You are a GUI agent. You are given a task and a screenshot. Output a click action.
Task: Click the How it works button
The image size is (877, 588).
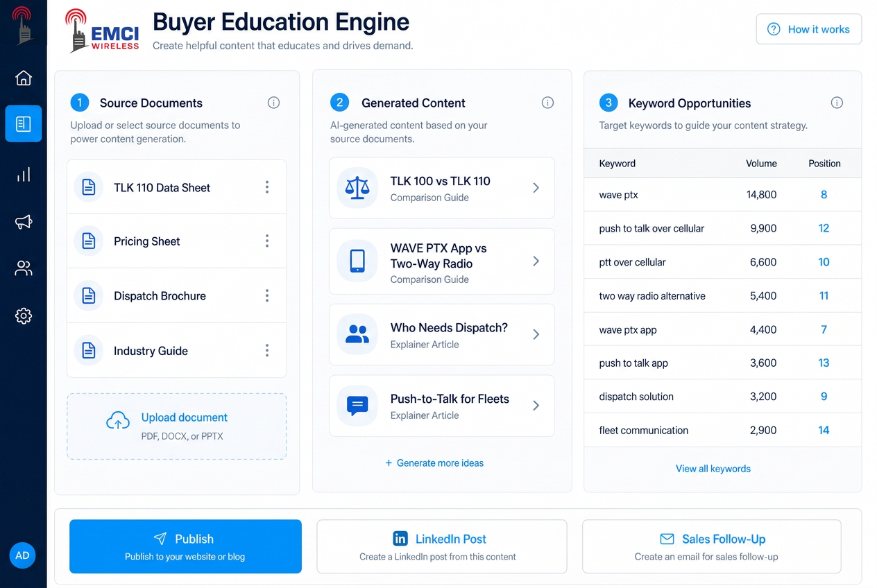(808, 29)
